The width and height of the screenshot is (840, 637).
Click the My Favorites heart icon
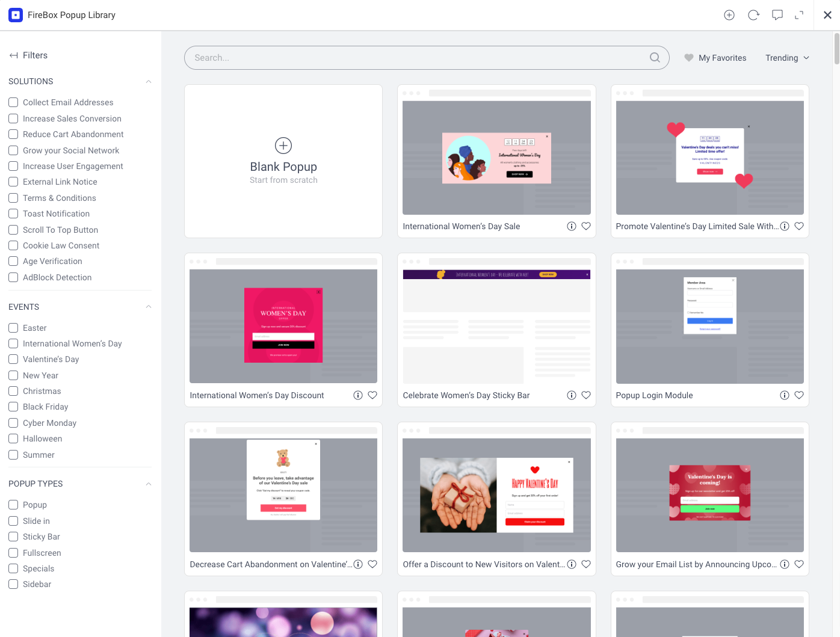tap(689, 58)
